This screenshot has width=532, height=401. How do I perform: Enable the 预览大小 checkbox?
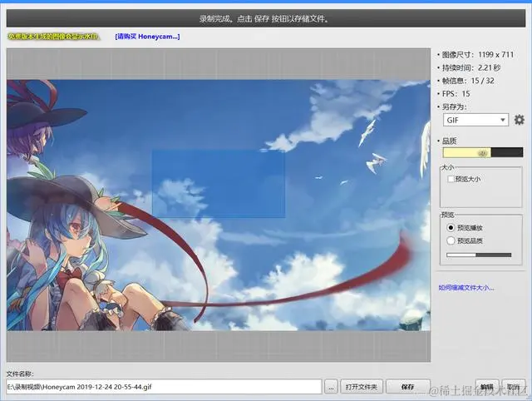[451, 179]
